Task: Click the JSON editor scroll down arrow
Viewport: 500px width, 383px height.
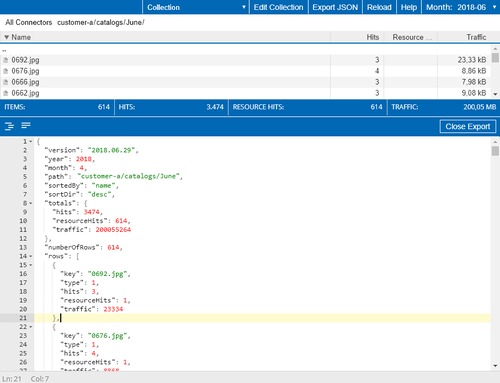Action: 495,366
